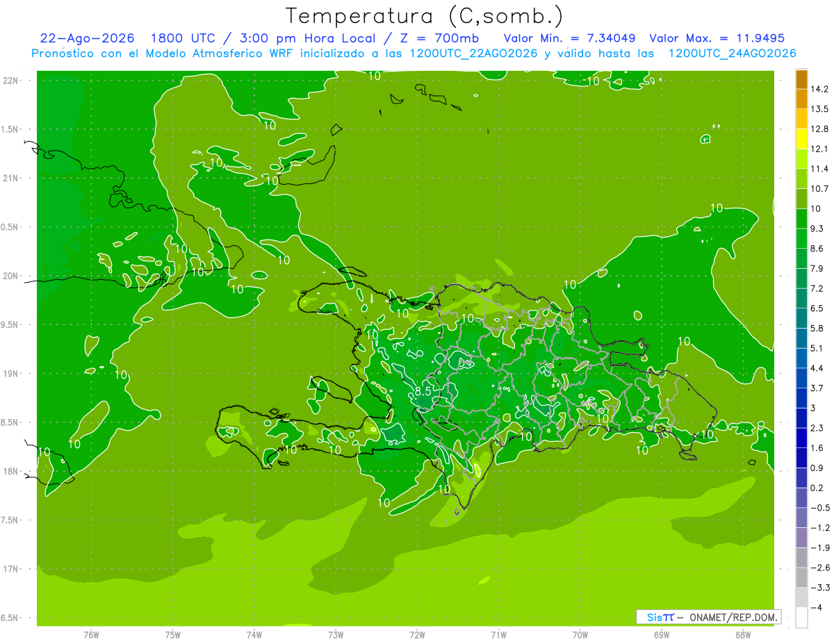This screenshot has height=644, width=834.
Task: Click "3:00 pm Hora Local" in the header
Action: pyautogui.click(x=308, y=38)
